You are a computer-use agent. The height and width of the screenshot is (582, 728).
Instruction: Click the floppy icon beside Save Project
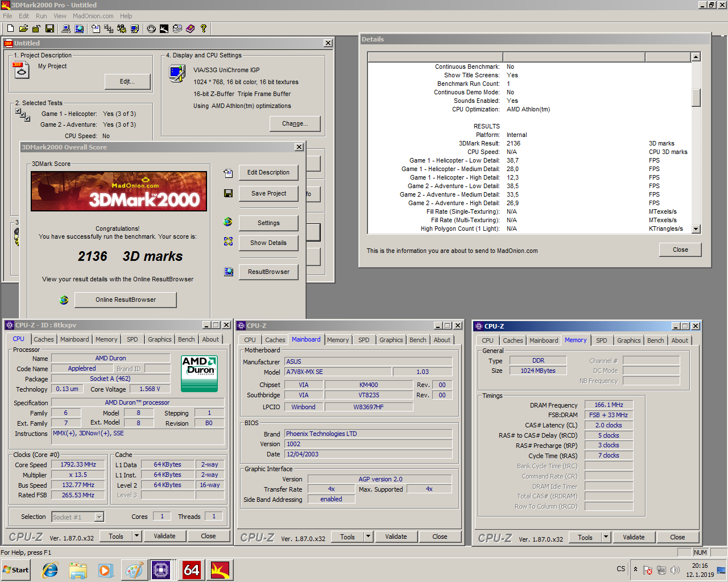pos(228,193)
